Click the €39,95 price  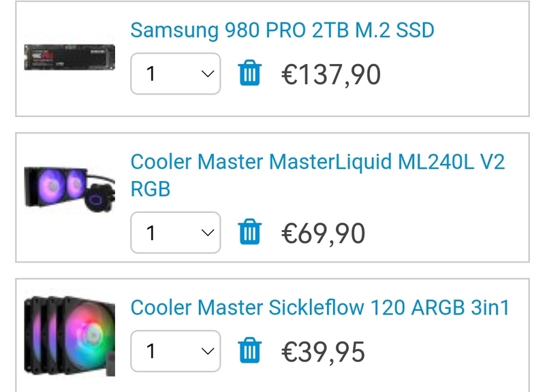point(324,351)
